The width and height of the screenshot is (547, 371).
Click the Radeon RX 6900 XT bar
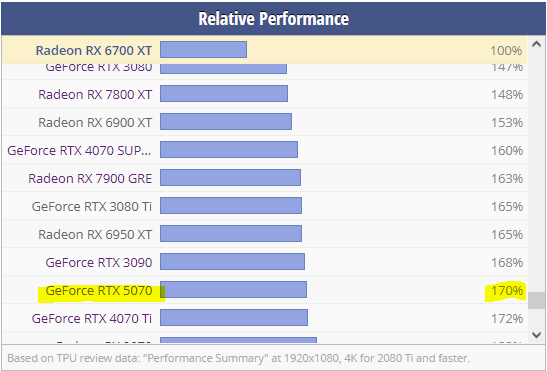coord(226,121)
